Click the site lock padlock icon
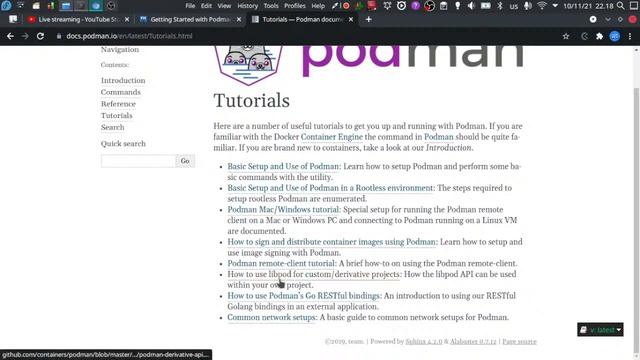The image size is (640, 360). coord(59,36)
